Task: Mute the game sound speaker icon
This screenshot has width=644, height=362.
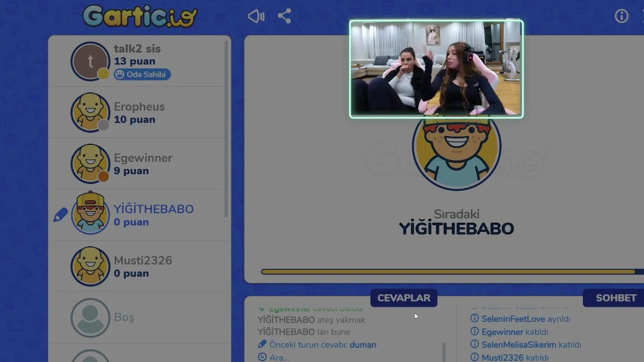Action: pyautogui.click(x=256, y=16)
